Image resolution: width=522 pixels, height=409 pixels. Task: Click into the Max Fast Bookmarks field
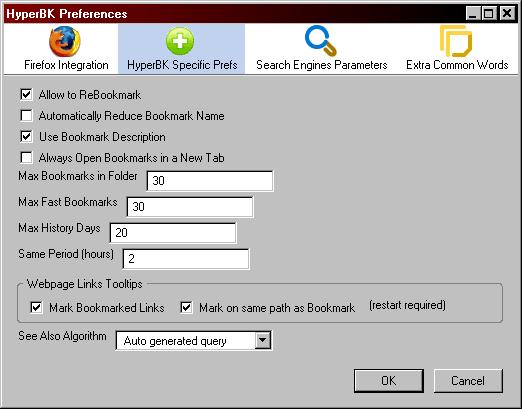(190, 207)
